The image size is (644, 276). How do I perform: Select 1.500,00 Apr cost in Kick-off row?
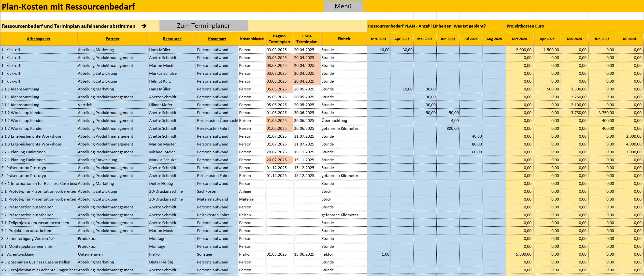[x=547, y=50]
